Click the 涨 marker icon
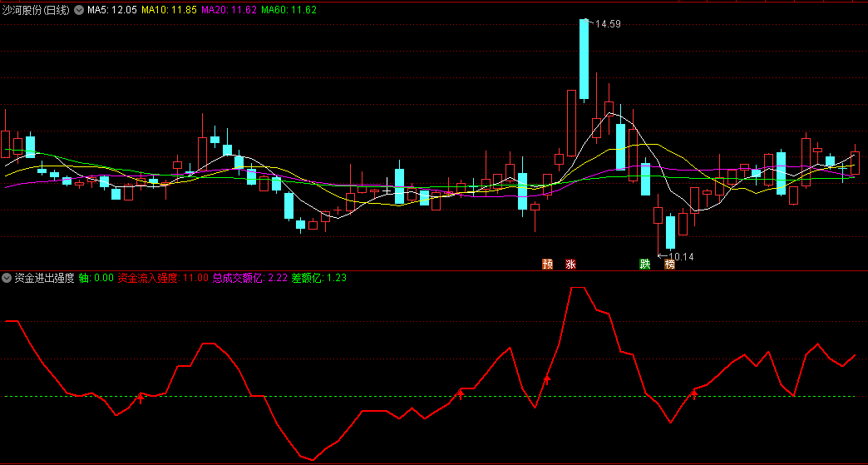The height and width of the screenshot is (465, 868). click(570, 264)
